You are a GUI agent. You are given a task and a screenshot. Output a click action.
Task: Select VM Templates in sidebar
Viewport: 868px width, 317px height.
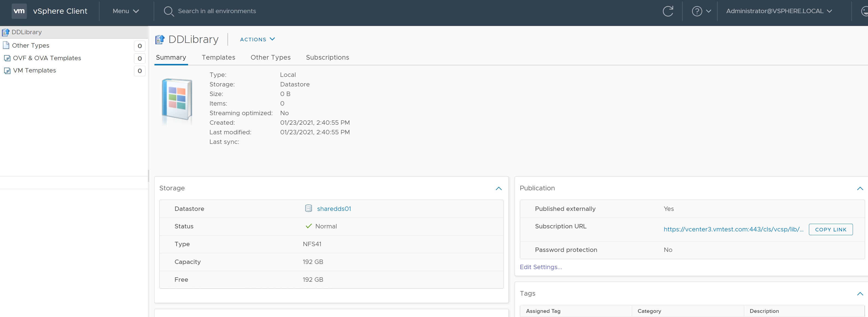34,71
